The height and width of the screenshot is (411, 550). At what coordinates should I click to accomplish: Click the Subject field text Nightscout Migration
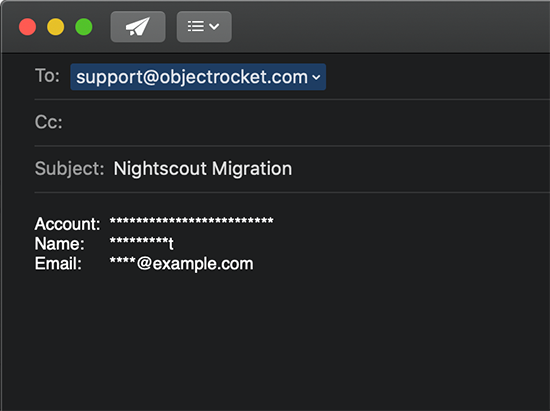click(203, 169)
